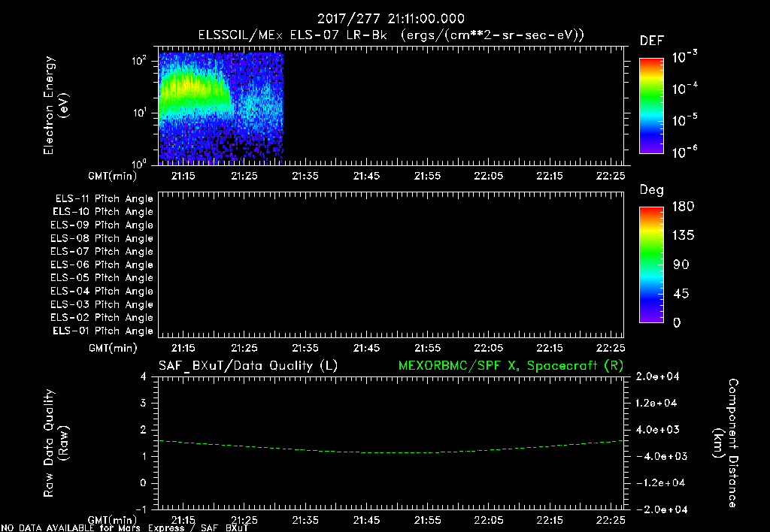This screenshot has height=532, width=770.
Task: Click the 10^-6 tick on DEF colorbar
Action: click(684, 152)
